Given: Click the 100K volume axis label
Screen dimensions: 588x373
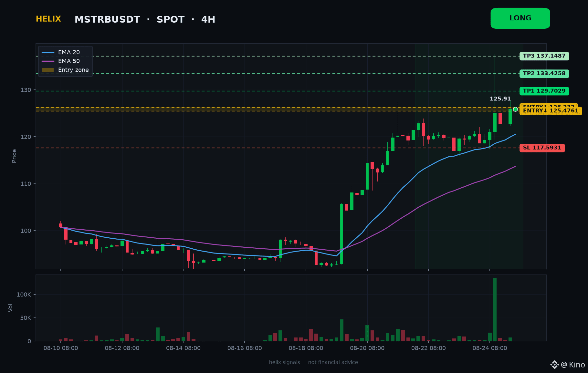Looking at the screenshot, I should click(24, 295).
